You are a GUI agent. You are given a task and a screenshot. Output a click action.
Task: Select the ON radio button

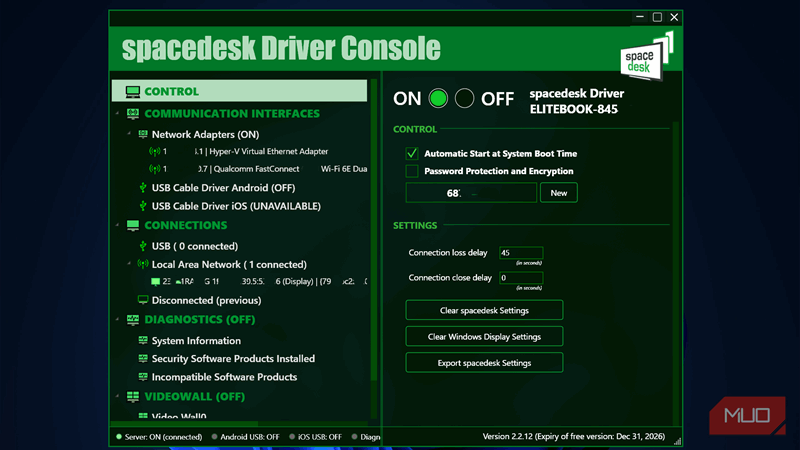click(x=438, y=99)
